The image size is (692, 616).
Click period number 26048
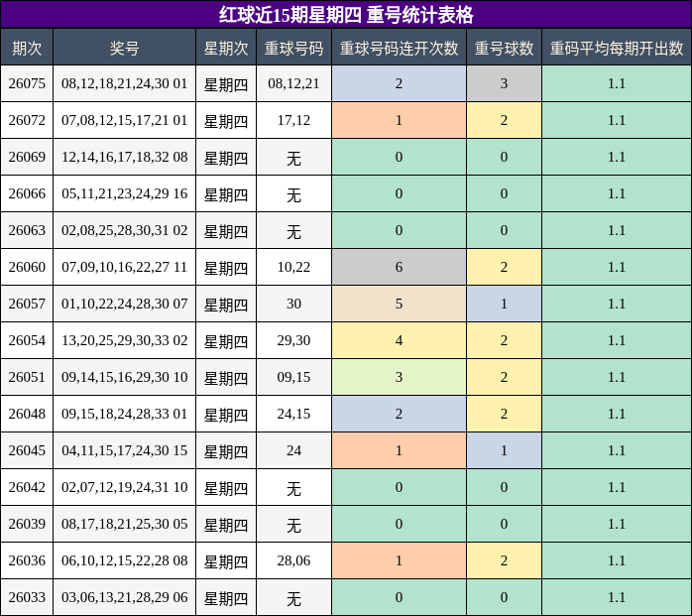[x=27, y=414]
